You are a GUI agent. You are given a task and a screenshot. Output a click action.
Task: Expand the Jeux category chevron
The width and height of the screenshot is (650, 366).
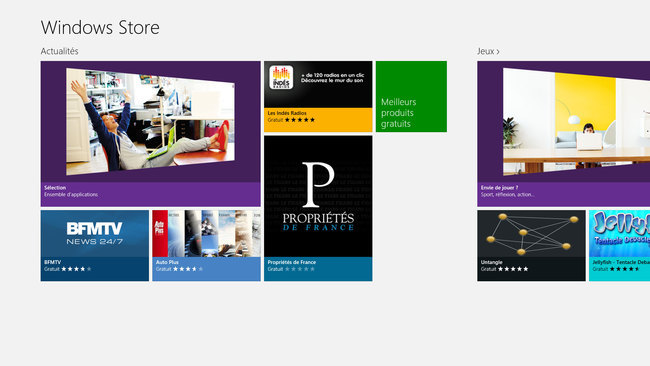pyautogui.click(x=498, y=51)
